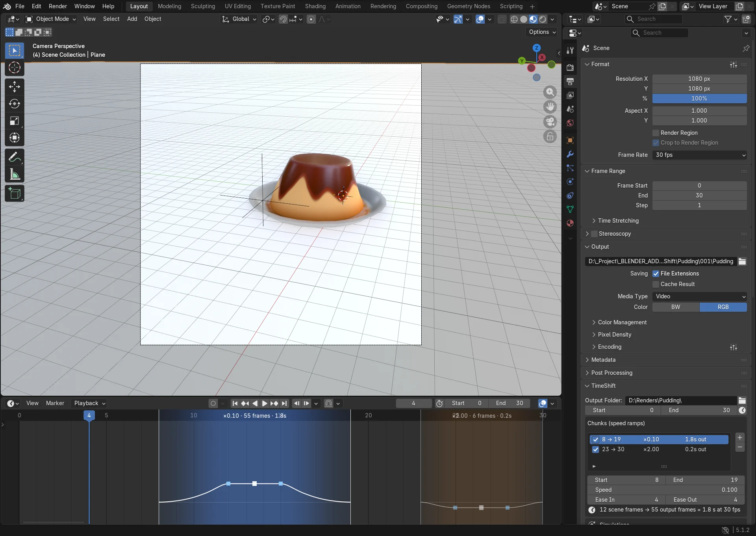Open the Tool properties tab
Image resolution: width=756 pixels, height=536 pixels.
tap(570, 50)
